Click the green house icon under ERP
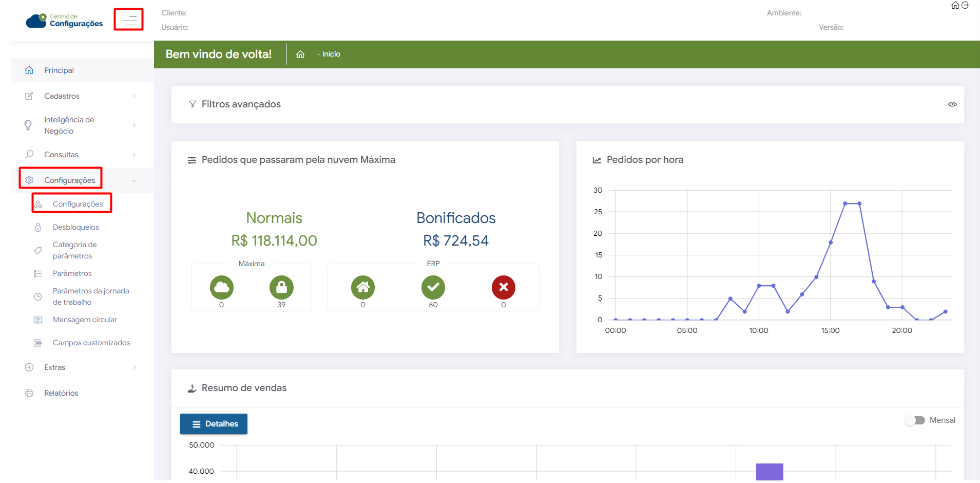980x483 pixels. tap(363, 287)
